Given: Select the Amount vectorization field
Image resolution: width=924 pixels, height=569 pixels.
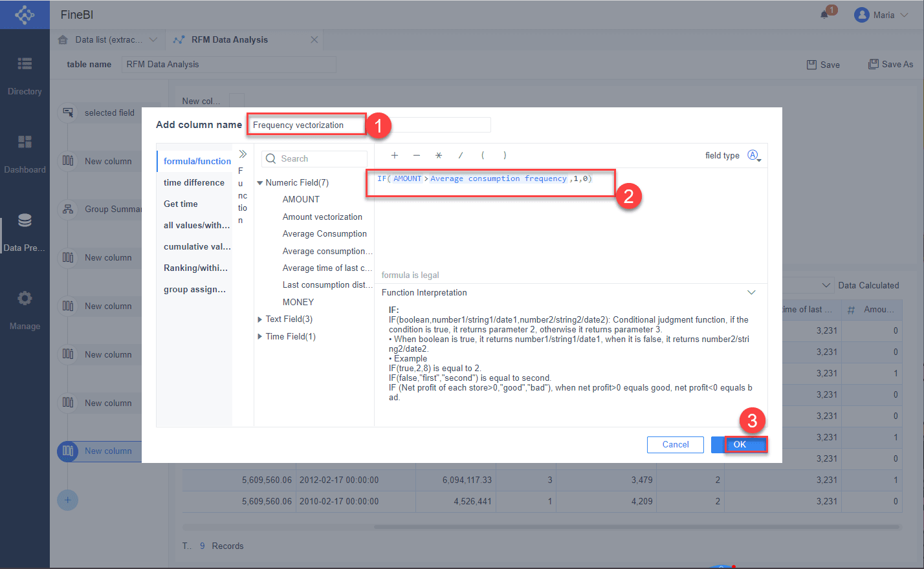Looking at the screenshot, I should point(322,217).
